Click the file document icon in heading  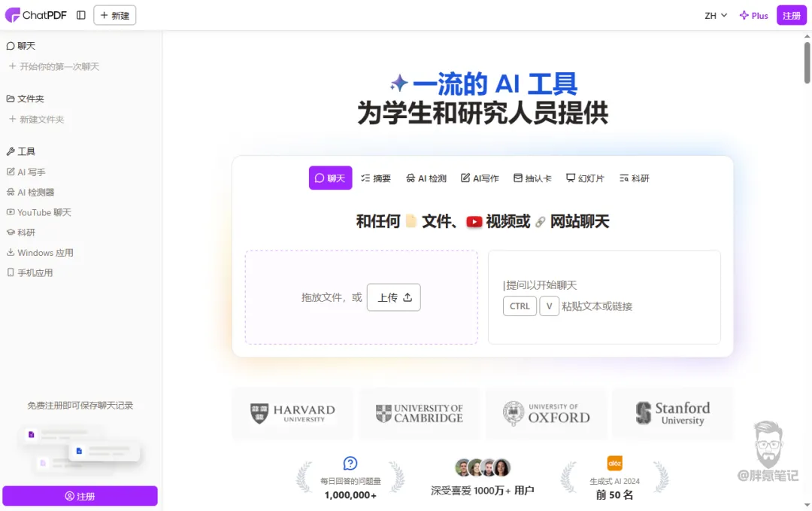click(x=411, y=221)
